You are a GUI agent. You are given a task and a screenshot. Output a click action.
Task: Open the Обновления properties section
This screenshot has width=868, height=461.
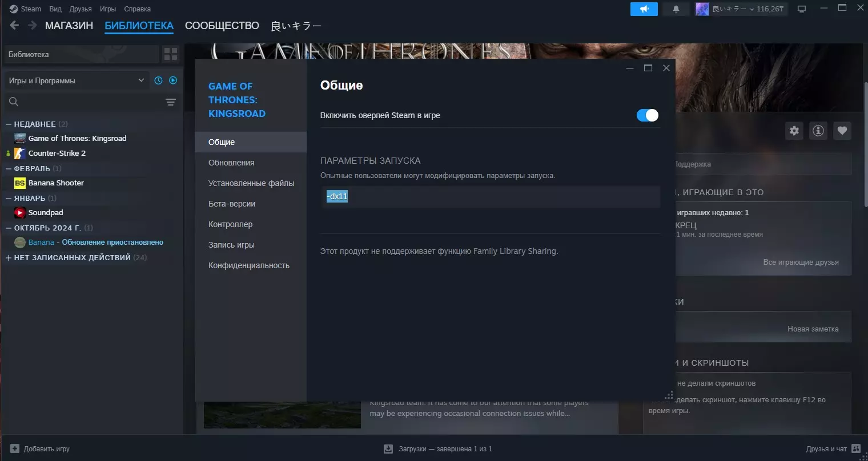click(x=251, y=163)
